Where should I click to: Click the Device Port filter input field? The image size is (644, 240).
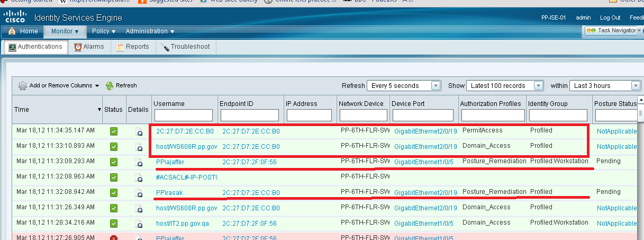423,115
